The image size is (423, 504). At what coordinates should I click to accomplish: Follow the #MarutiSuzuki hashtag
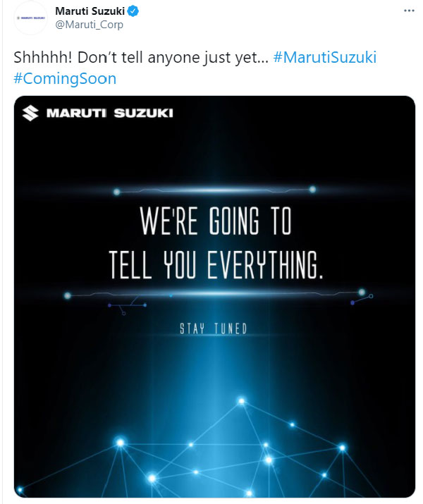click(x=324, y=57)
